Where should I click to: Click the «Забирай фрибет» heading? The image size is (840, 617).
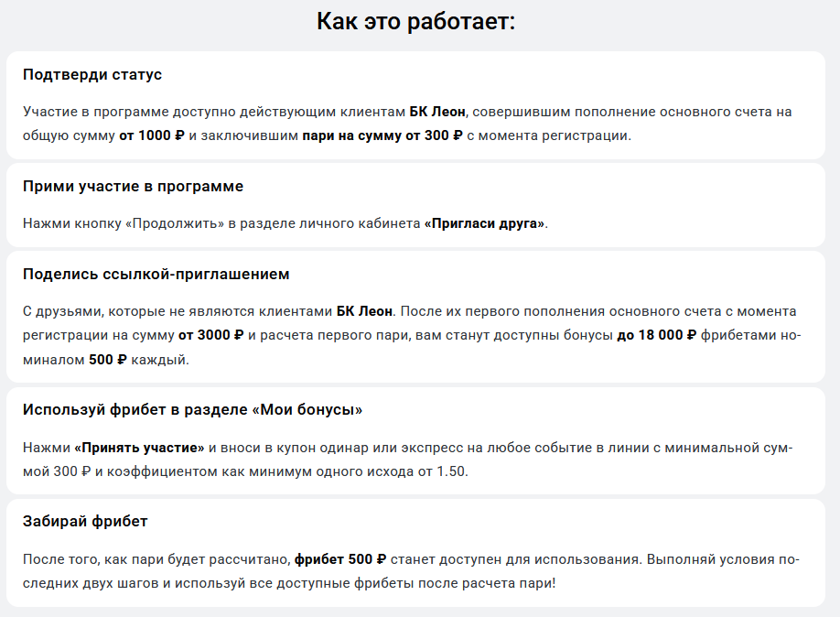(85, 521)
